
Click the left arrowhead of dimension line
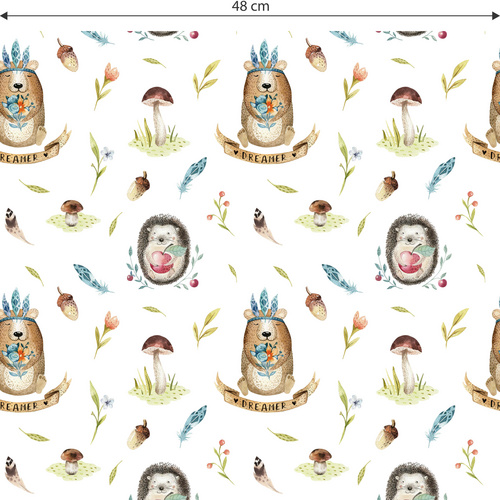[x=4, y=16]
